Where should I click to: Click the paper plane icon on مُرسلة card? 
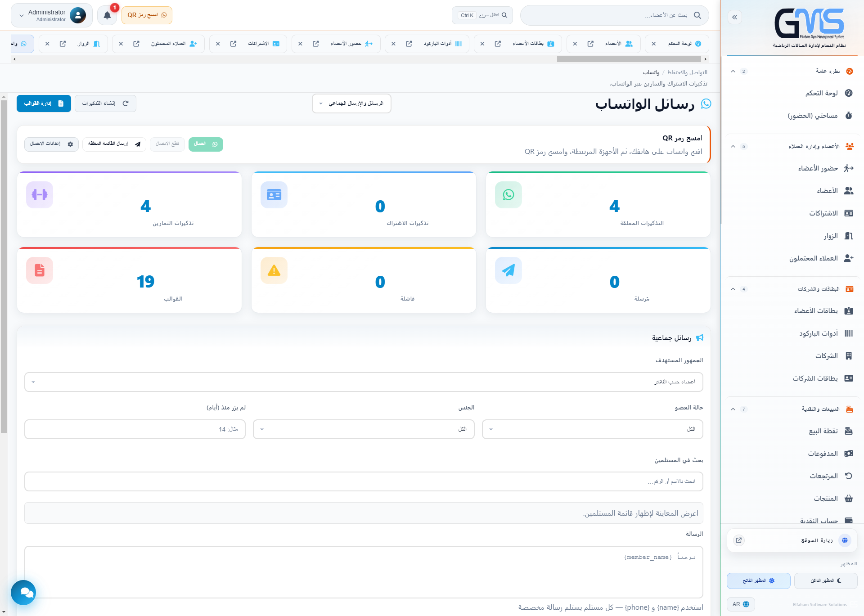coord(508,270)
